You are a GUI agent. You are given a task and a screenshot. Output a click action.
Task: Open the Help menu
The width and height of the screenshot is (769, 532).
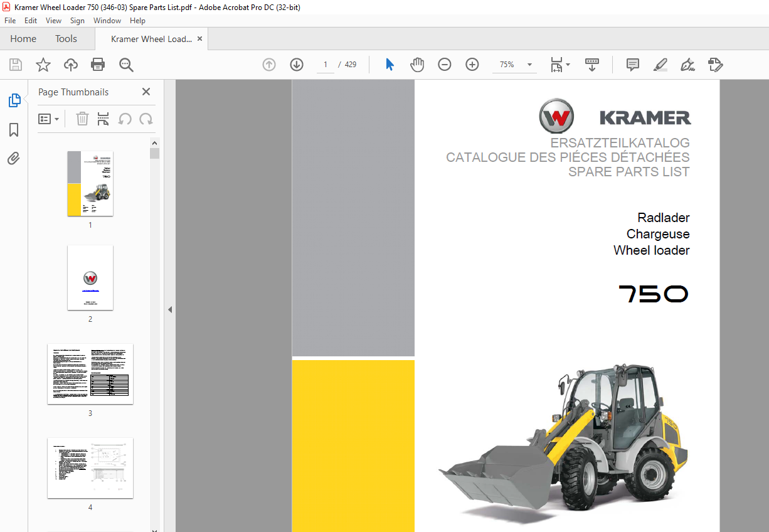[x=137, y=21]
